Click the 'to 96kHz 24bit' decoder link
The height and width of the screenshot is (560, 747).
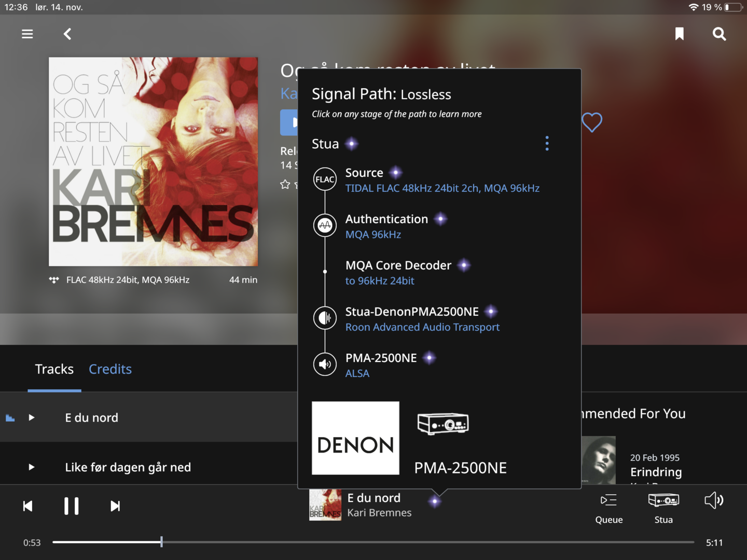pos(380,281)
